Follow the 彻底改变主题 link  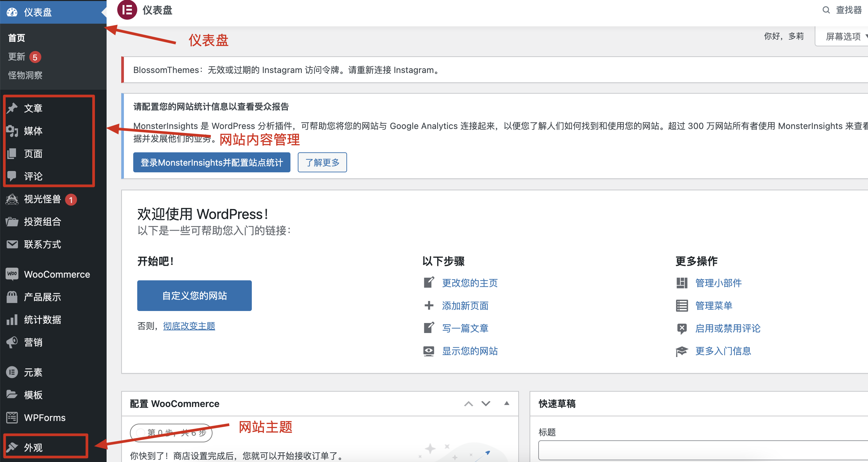click(x=189, y=326)
